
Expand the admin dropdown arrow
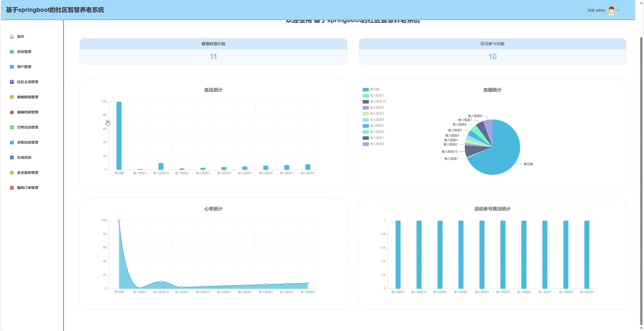point(618,11)
